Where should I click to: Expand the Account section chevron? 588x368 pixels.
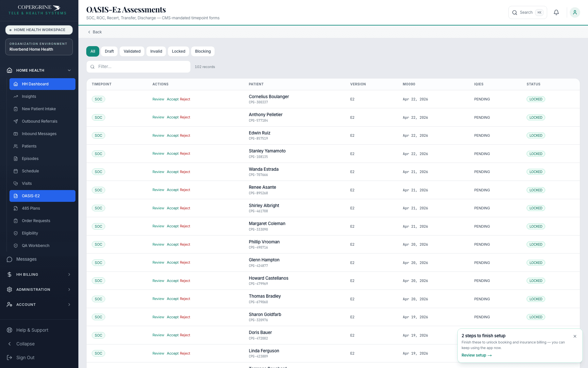[69, 305]
